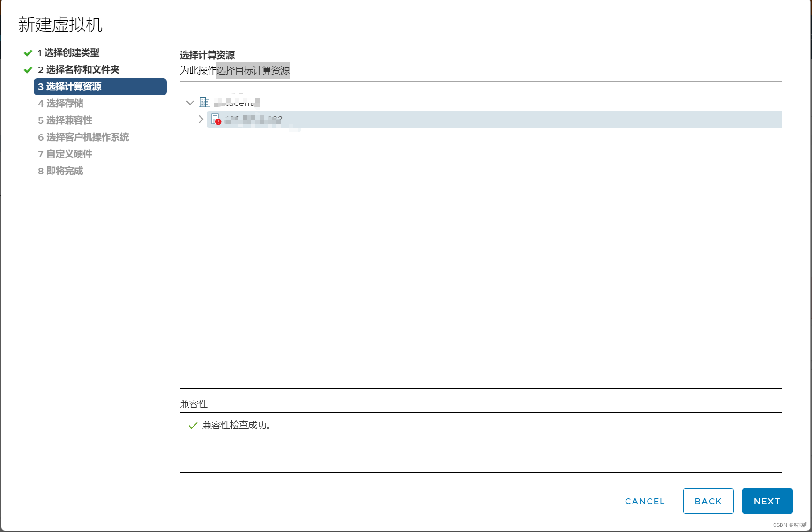812x532 pixels.
Task: Click green checkmark next to step 1
Action: (28, 53)
